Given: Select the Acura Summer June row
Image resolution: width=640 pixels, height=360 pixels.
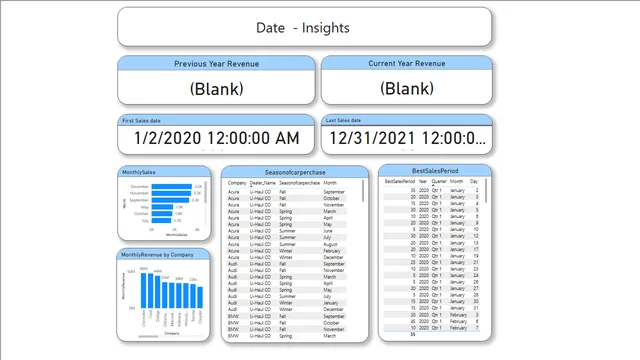Looking at the screenshot, I should point(287,231).
